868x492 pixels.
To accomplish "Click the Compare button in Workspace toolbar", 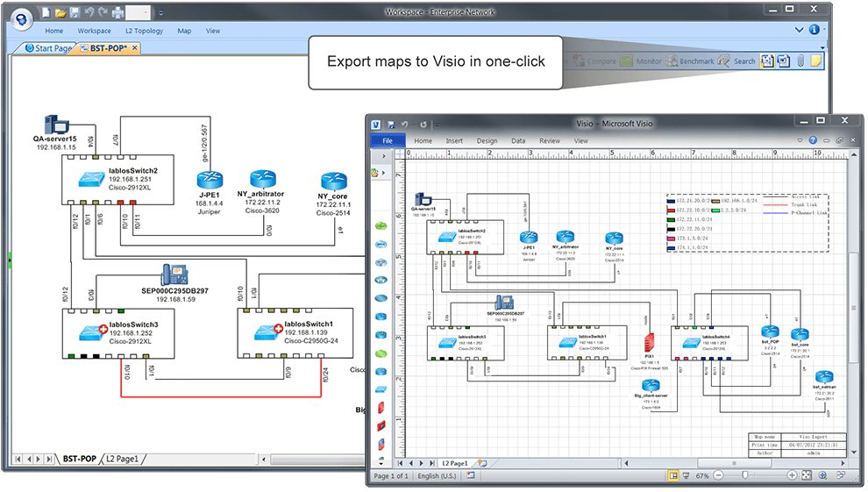I will click(595, 61).
